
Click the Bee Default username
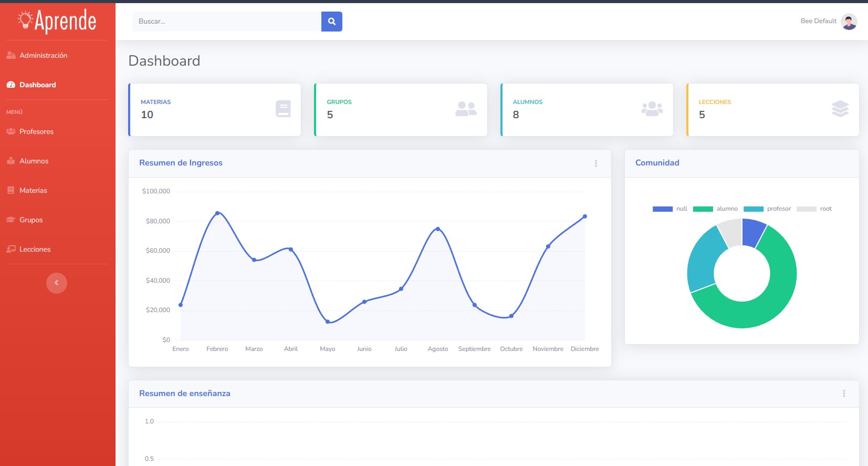click(818, 21)
